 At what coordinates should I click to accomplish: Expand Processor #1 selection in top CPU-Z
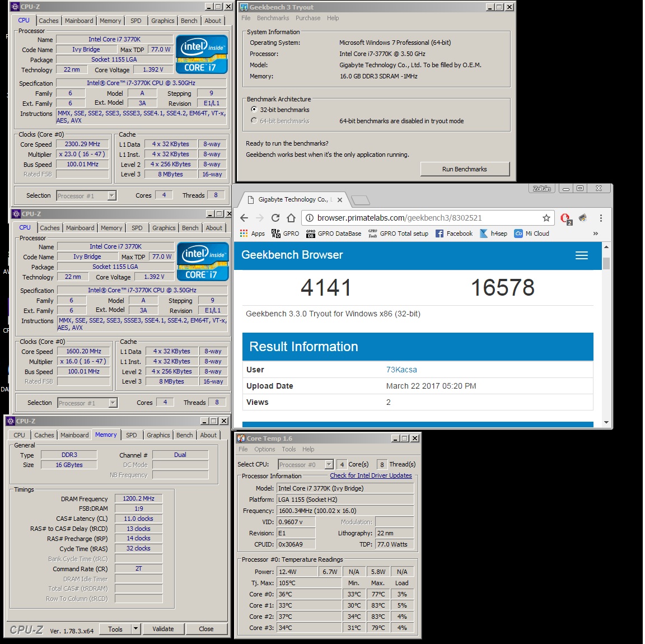pos(111,195)
